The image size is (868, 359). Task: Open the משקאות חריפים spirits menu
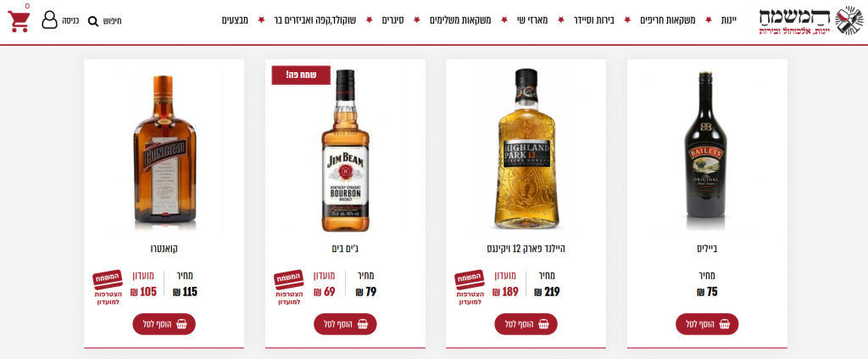click(x=668, y=20)
